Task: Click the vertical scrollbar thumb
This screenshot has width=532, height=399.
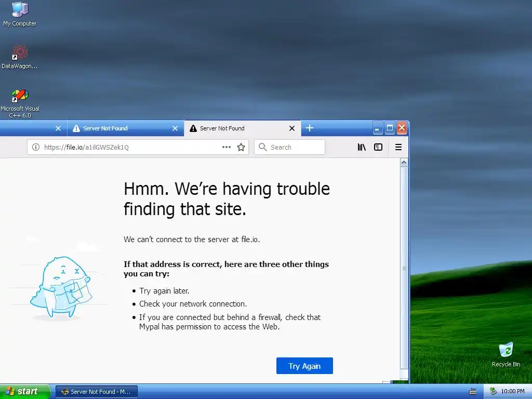Action: 404,268
